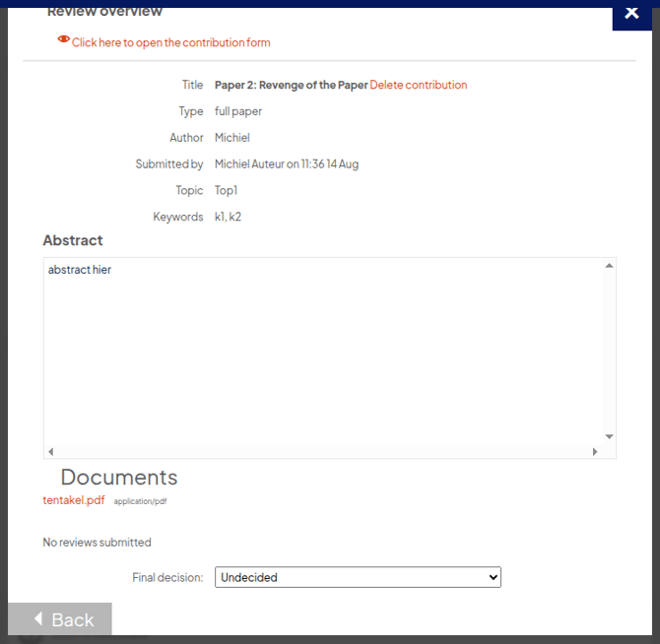Open the Final decision dropdown
660x644 pixels.
[x=358, y=577]
